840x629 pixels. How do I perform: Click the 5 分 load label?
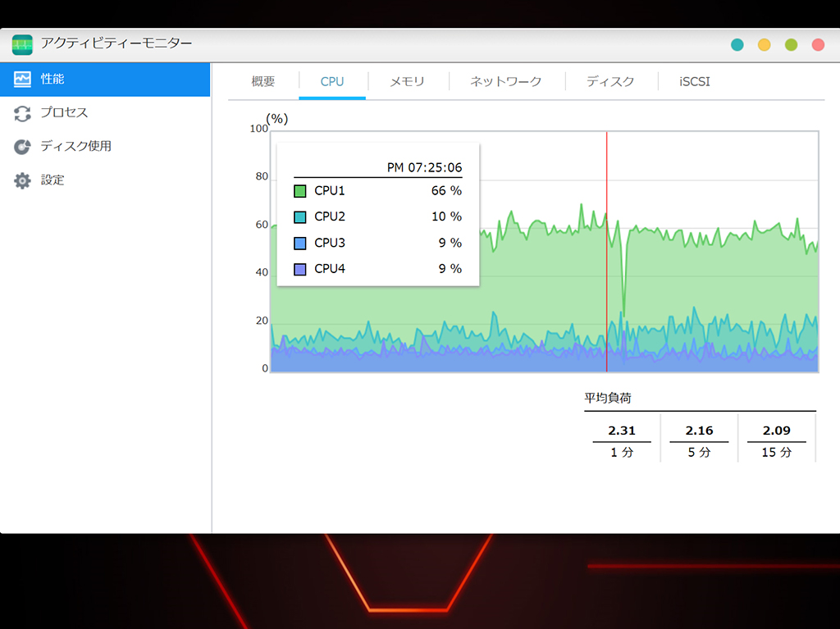699,453
